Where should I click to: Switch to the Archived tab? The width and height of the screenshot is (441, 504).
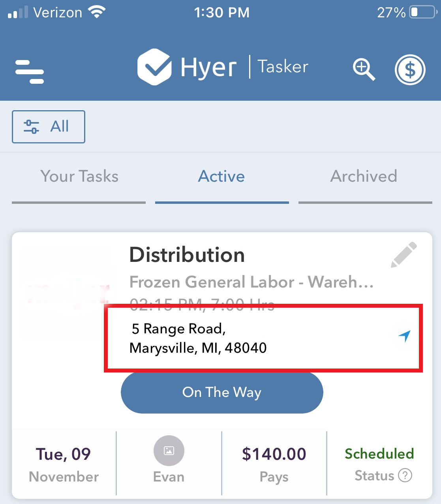tap(364, 176)
